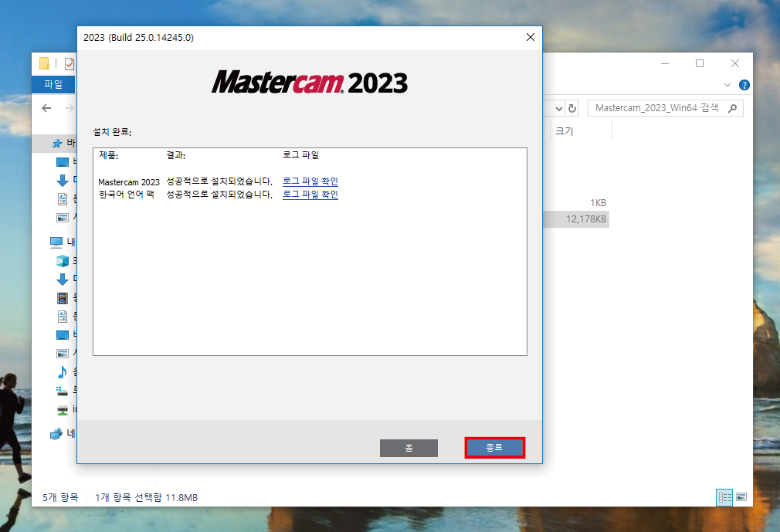780x532 pixels.
Task: Open the Desktop icon under Quick access
Action: pyautogui.click(x=63, y=162)
